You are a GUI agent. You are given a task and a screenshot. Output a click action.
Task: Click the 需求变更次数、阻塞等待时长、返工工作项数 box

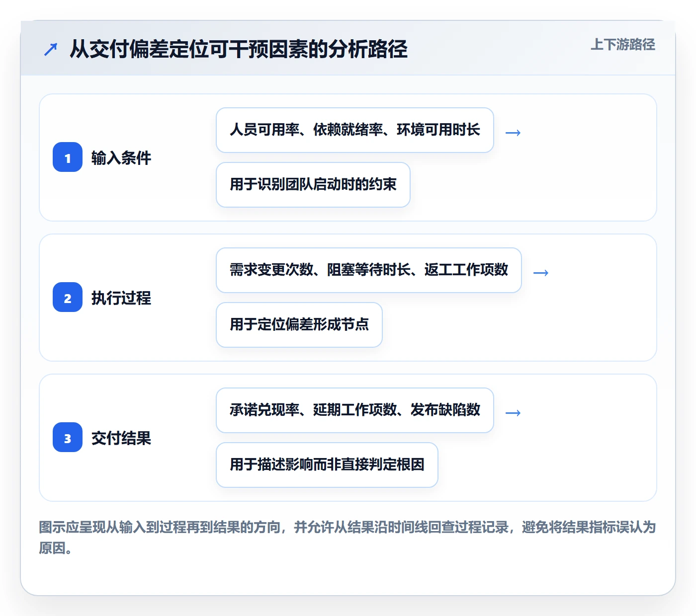tap(369, 270)
